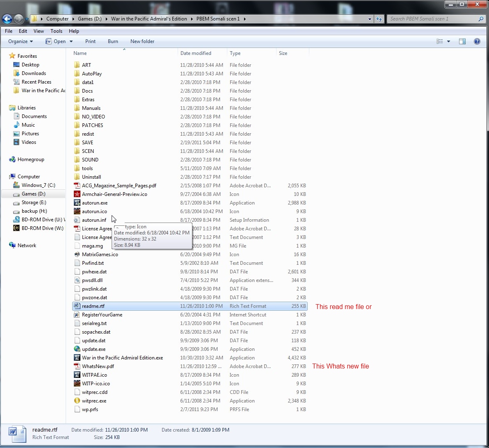This screenshot has height=448, width=489.
Task: Toggle the preview pane icon
Action: point(462,41)
